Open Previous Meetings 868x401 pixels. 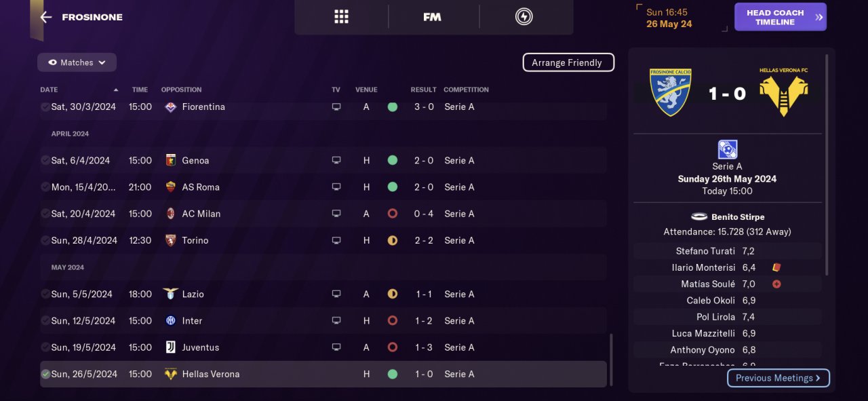(778, 378)
